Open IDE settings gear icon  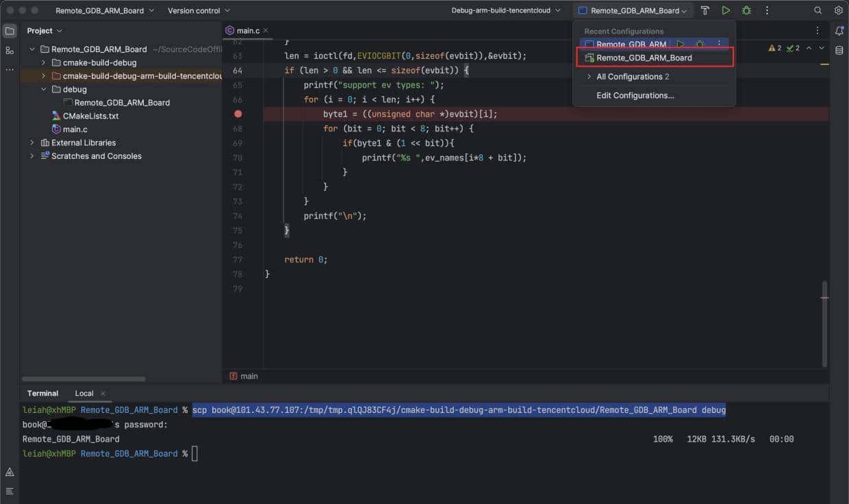[x=838, y=10]
